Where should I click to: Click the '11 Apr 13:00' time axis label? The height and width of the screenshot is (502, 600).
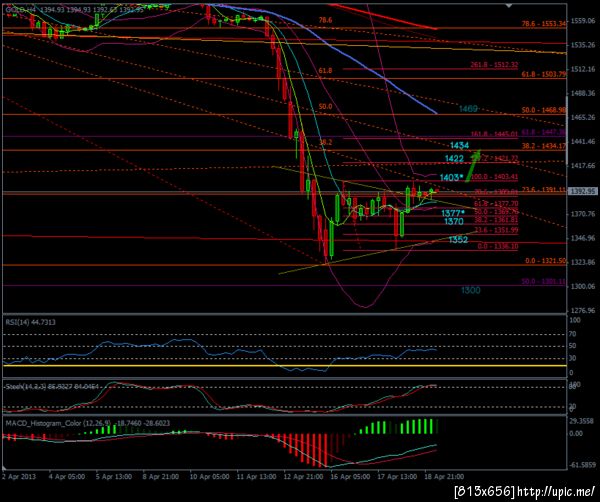257,476
